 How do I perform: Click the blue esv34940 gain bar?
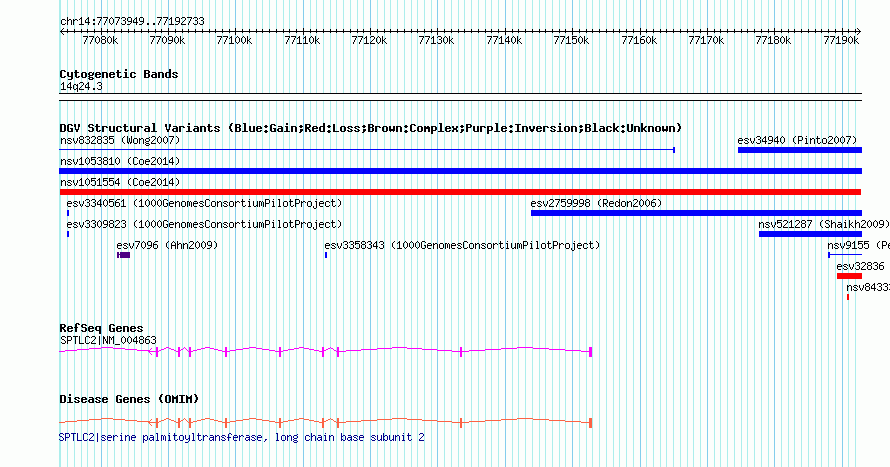coord(800,150)
